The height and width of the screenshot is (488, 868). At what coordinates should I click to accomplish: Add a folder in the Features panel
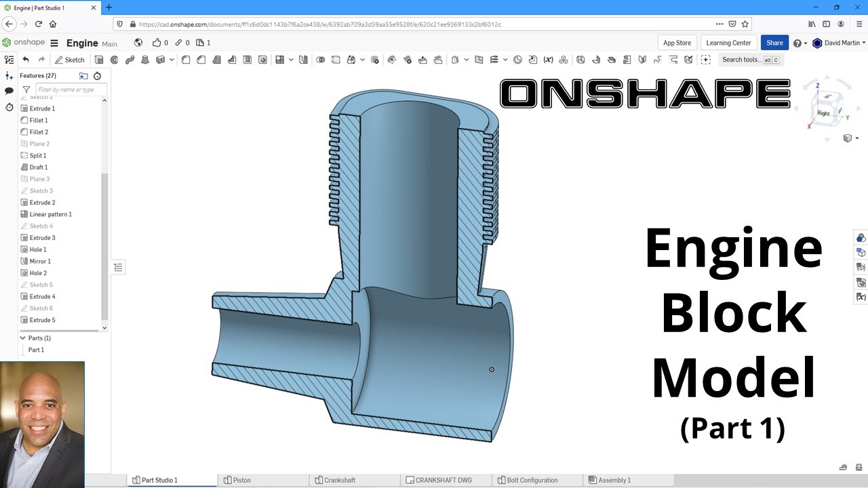point(83,76)
